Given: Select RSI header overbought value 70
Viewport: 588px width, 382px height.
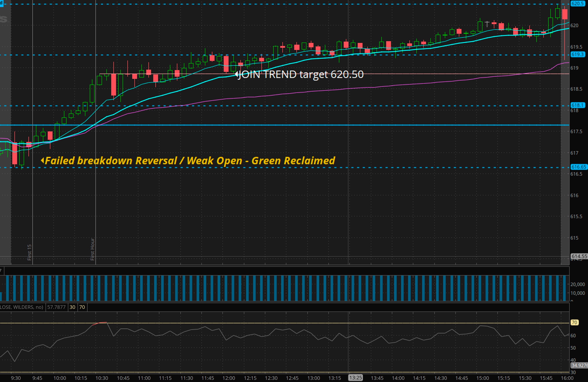Looking at the screenshot, I should coord(82,307).
